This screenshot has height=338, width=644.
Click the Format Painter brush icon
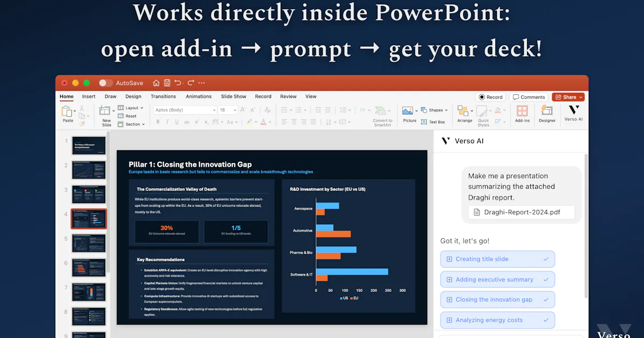82,124
